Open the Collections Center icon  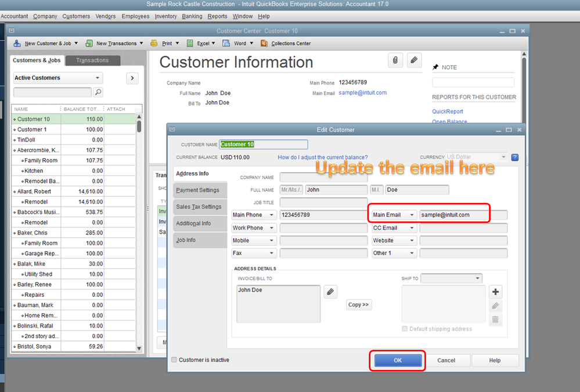click(x=264, y=43)
